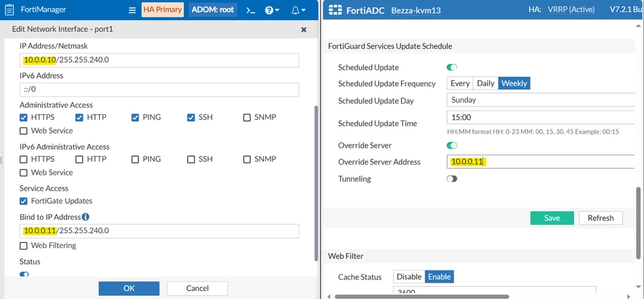This screenshot has width=644, height=299.
Task: Click the Bind to IP Address info icon
Action: click(86, 216)
